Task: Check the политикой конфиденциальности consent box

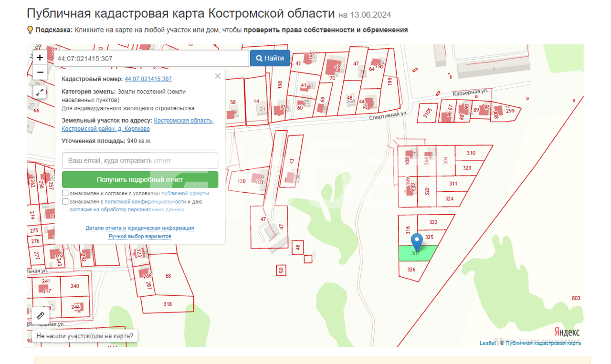Action: 65,201
